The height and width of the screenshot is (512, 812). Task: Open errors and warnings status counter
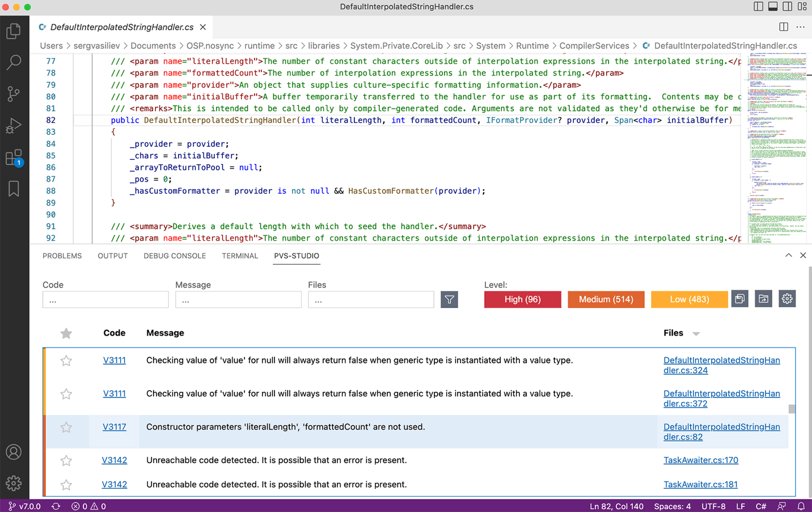coord(88,506)
